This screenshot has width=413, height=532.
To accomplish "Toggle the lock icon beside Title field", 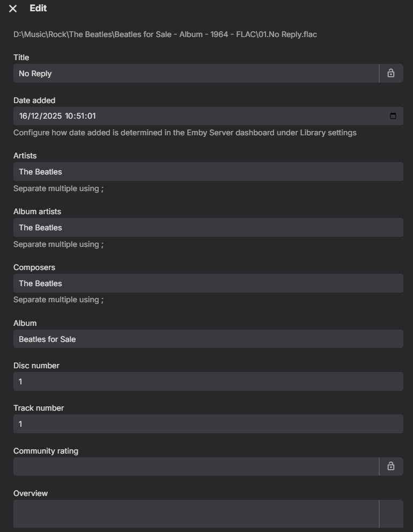I will [x=391, y=74].
